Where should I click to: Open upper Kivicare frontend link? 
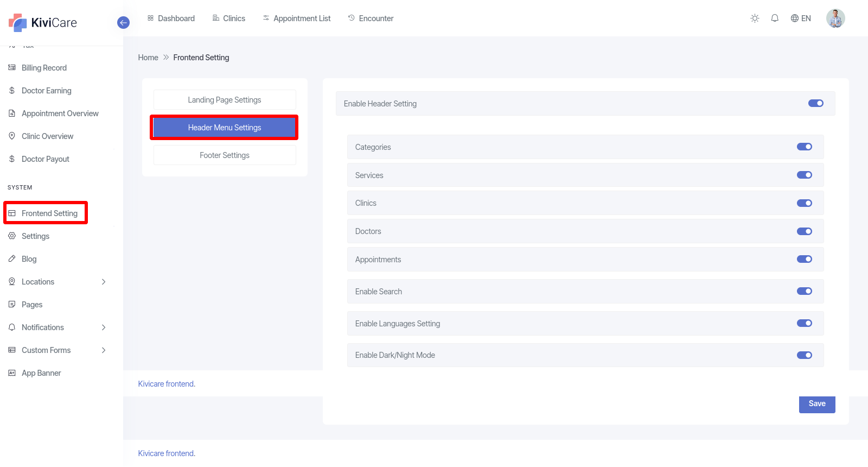(x=167, y=384)
